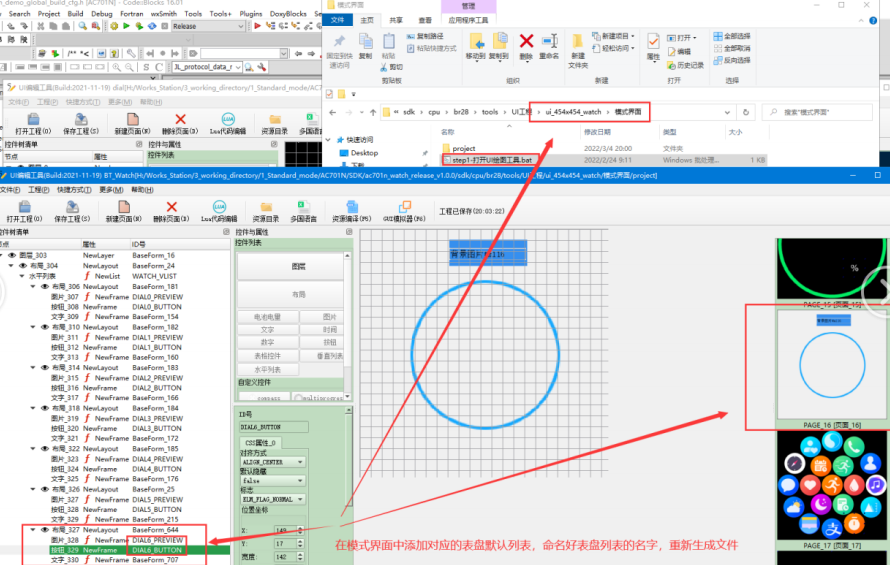This screenshot has width=890, height=565.
Task: Switch to Explorer 查看 ribbon tab
Action: [425, 20]
